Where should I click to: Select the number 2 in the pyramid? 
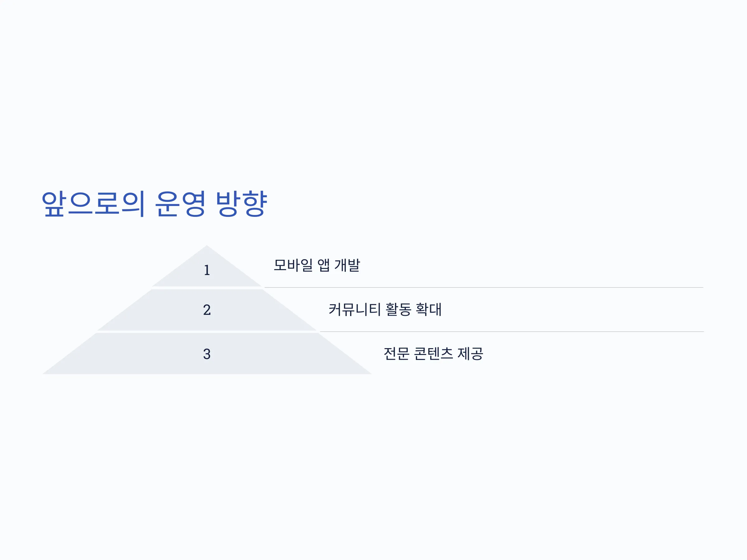[x=207, y=310]
